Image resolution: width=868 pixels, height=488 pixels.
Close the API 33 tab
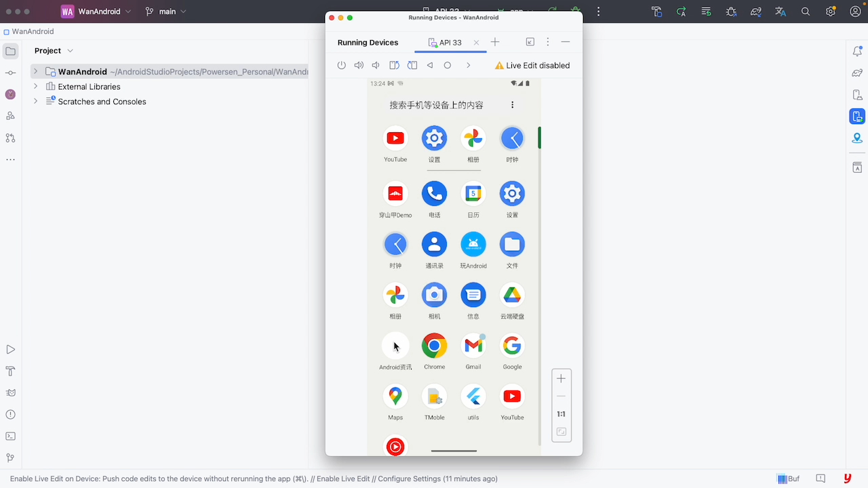click(x=476, y=43)
